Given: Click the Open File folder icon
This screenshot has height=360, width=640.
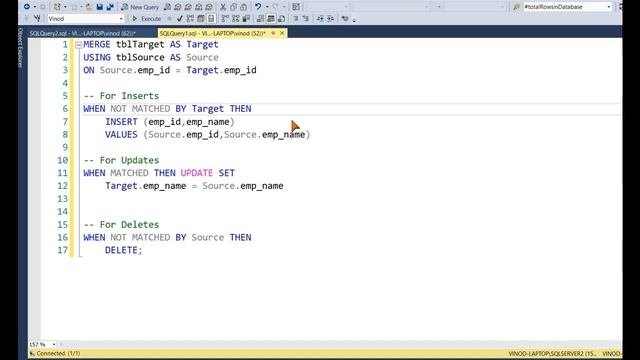Looking at the screenshot, I should point(89,7).
